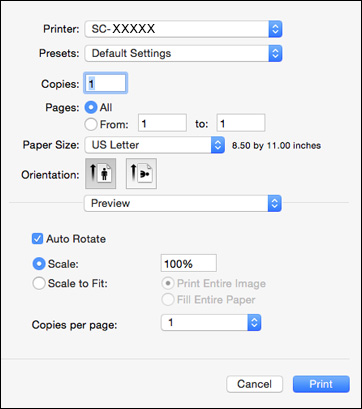362x409 pixels.
Task: Select the All pages radio button
Action: tap(91, 108)
